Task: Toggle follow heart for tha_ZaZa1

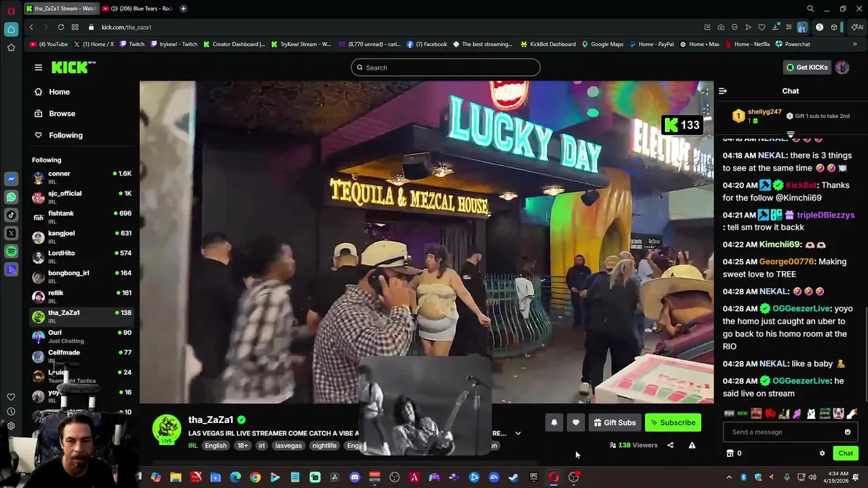Action: pyautogui.click(x=576, y=422)
